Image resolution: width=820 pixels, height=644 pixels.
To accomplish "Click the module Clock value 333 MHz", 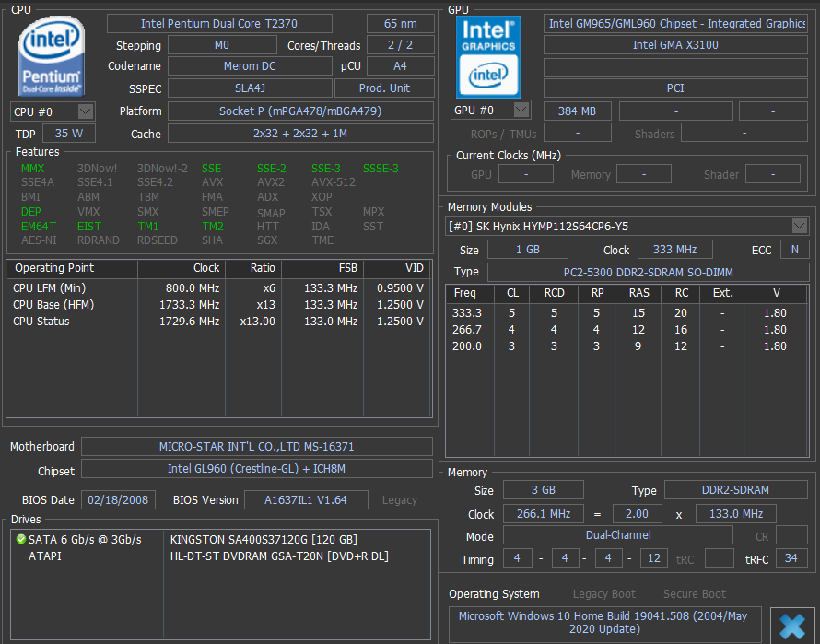I will tap(675, 250).
